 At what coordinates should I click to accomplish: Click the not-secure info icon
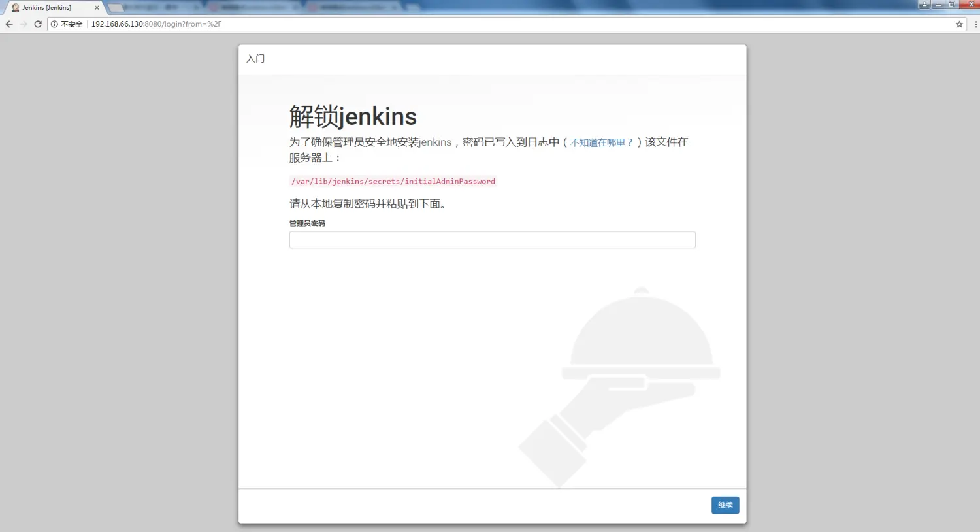pos(54,24)
